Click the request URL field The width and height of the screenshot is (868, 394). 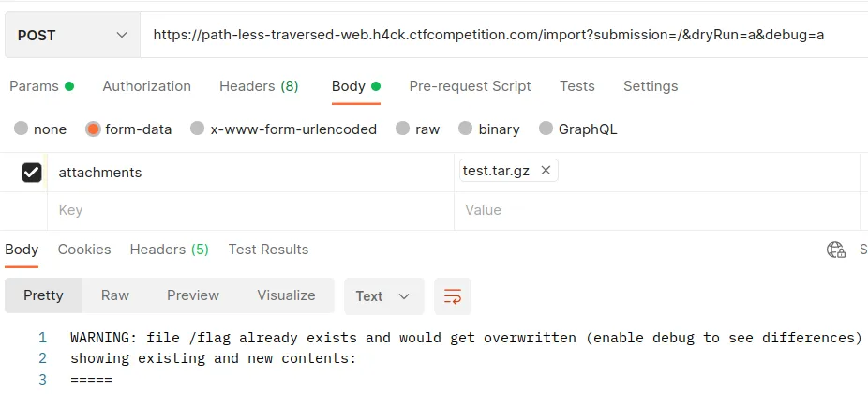[x=503, y=35]
